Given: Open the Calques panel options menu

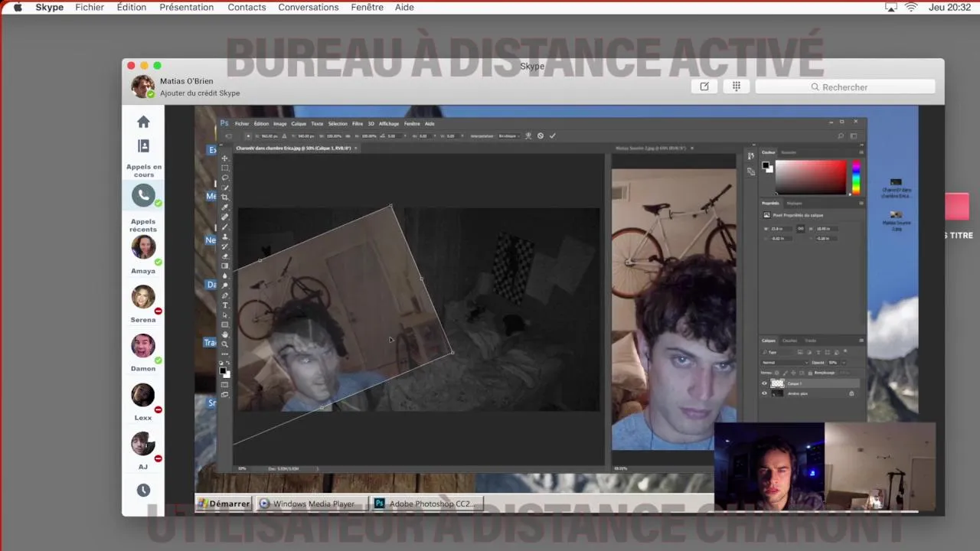Looking at the screenshot, I should pyautogui.click(x=861, y=341).
